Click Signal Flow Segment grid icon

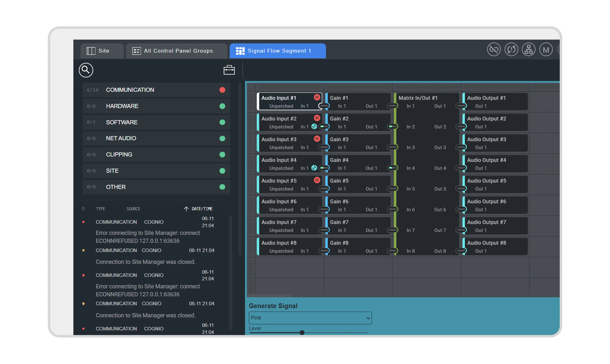click(240, 51)
